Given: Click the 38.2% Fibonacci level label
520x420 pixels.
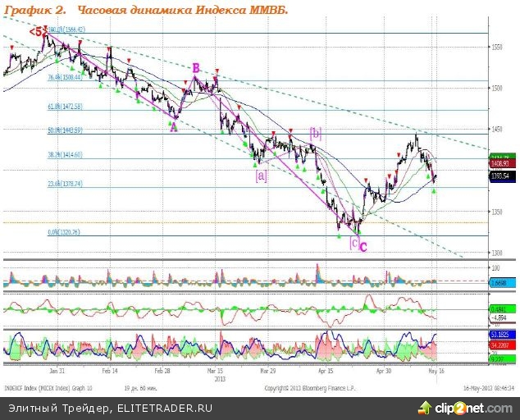Looking at the screenshot, I should pyautogui.click(x=66, y=155).
